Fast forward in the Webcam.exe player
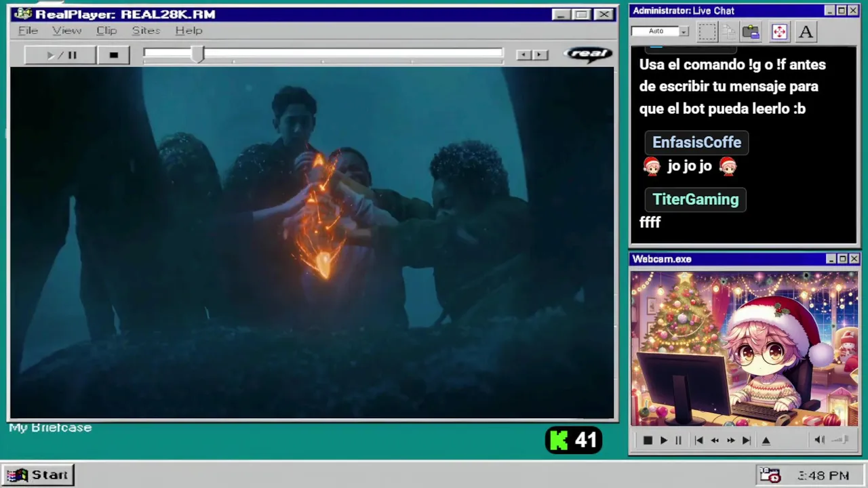The width and height of the screenshot is (868, 488). click(730, 441)
